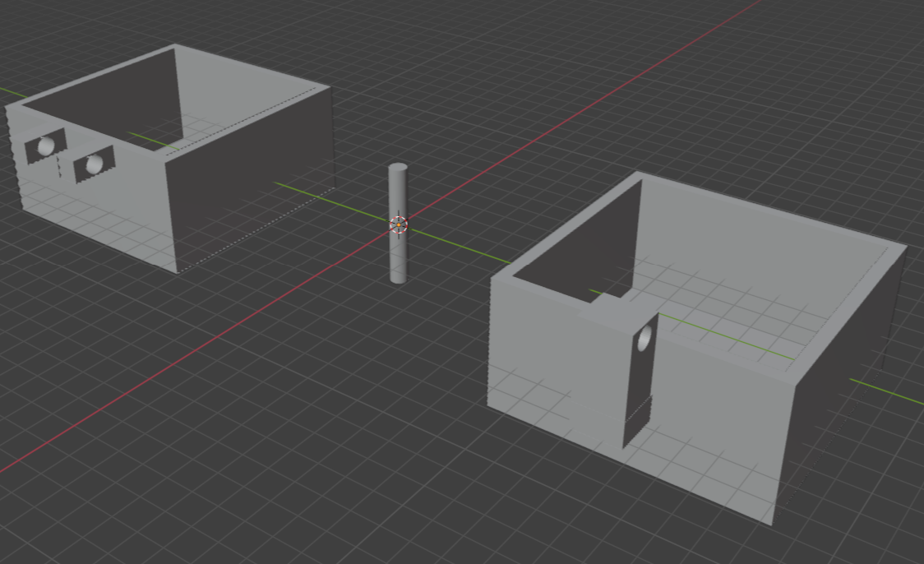Click the leftmost round hole on the two-hole box
The height and width of the screenshot is (564, 924).
(x=46, y=146)
